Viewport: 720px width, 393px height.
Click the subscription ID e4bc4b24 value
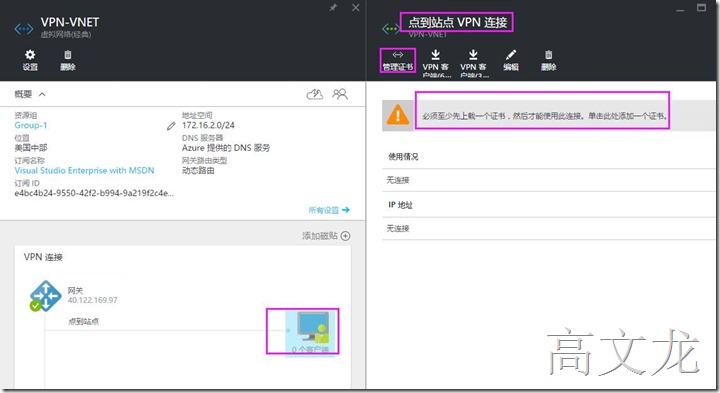94,193
